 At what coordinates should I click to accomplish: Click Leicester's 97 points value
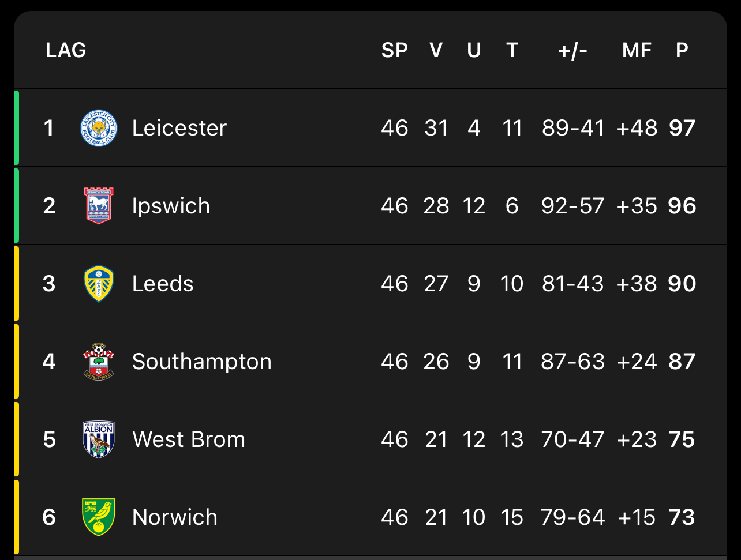point(682,128)
